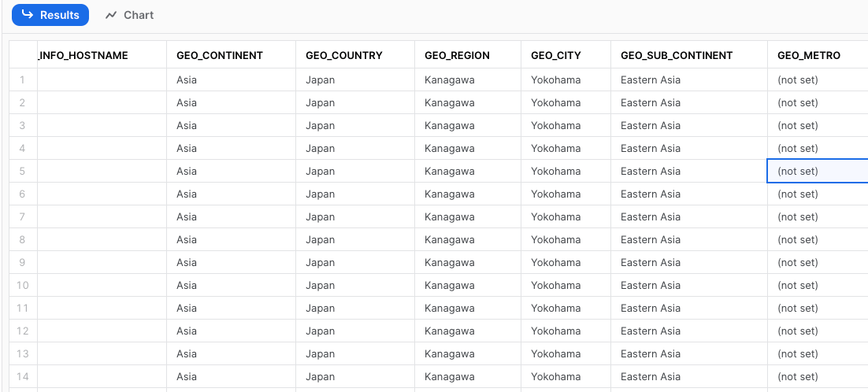Click the GEO_CONTINENT column header
Viewport: 868px width, 392px height.
click(x=232, y=55)
